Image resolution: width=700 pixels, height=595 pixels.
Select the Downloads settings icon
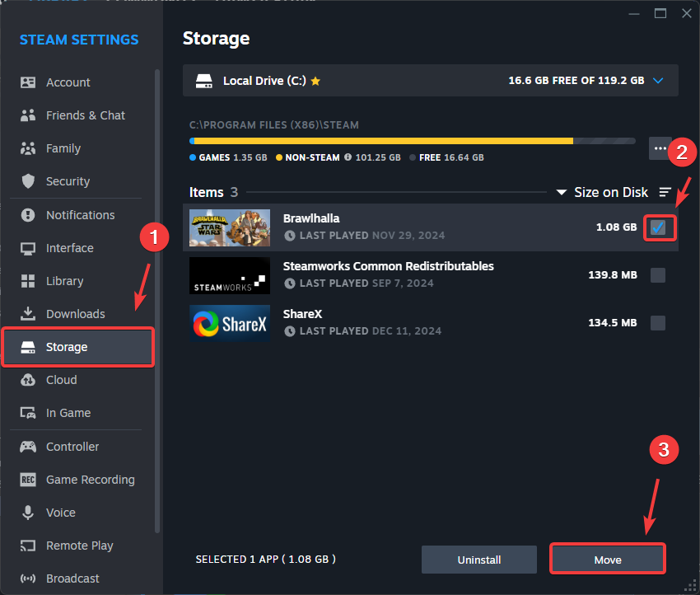click(26, 314)
